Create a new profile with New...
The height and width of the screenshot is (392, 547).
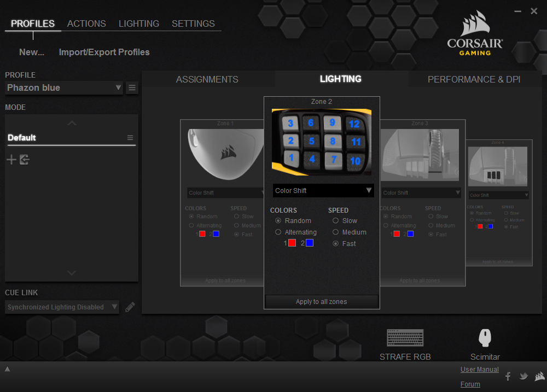click(32, 52)
